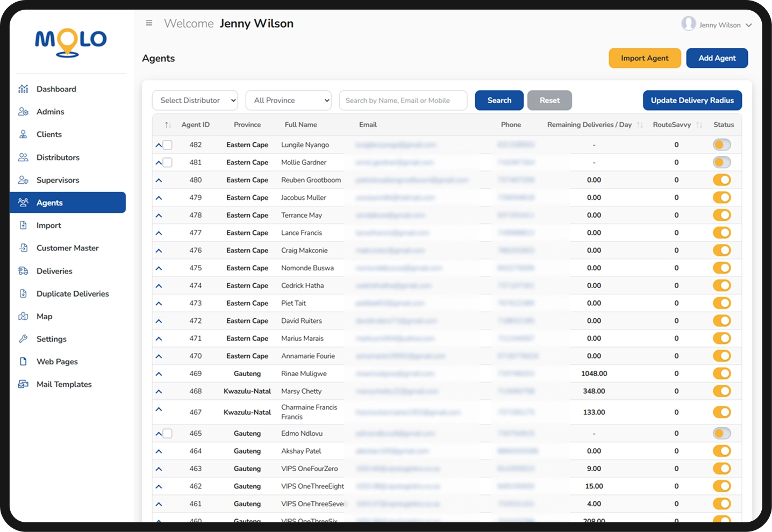Open the All Province dropdown
The width and height of the screenshot is (772, 532).
(x=289, y=100)
